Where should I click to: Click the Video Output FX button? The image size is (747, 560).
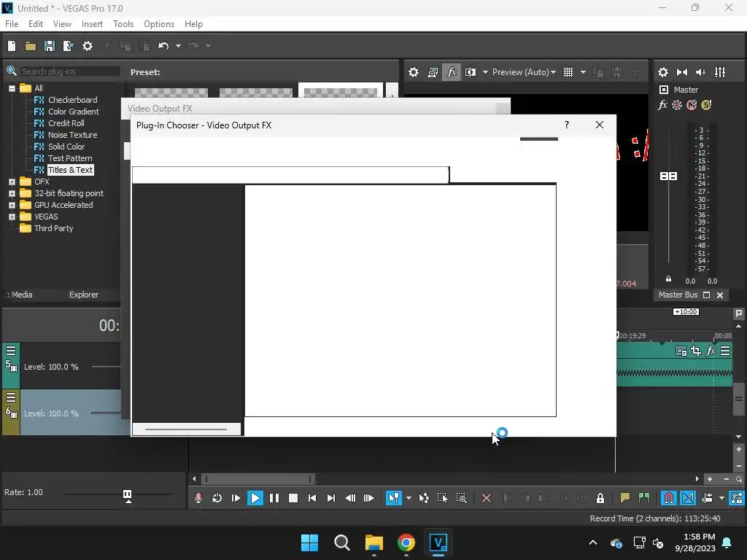(451, 72)
